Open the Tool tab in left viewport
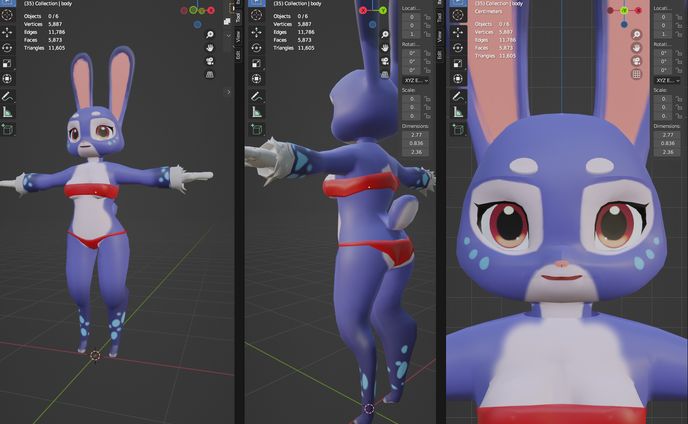688x424 pixels. coord(238,17)
